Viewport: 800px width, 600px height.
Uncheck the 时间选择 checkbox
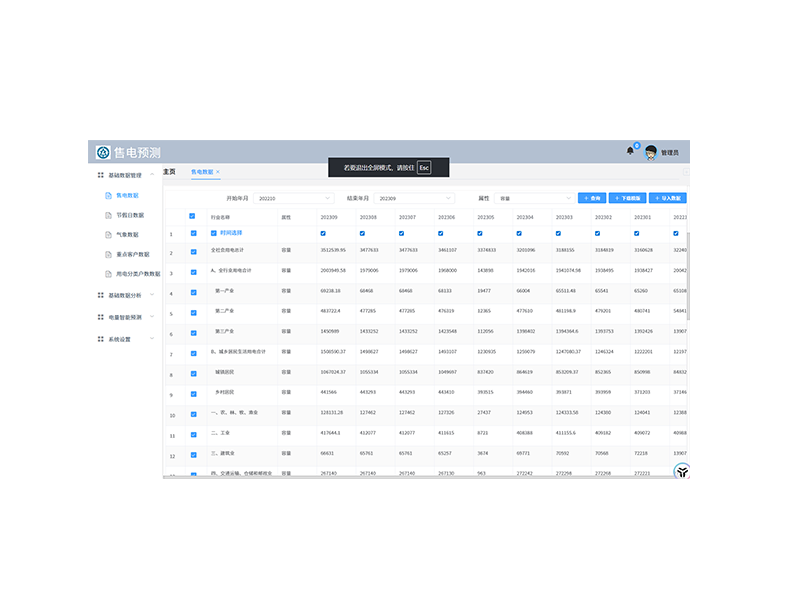coord(214,233)
